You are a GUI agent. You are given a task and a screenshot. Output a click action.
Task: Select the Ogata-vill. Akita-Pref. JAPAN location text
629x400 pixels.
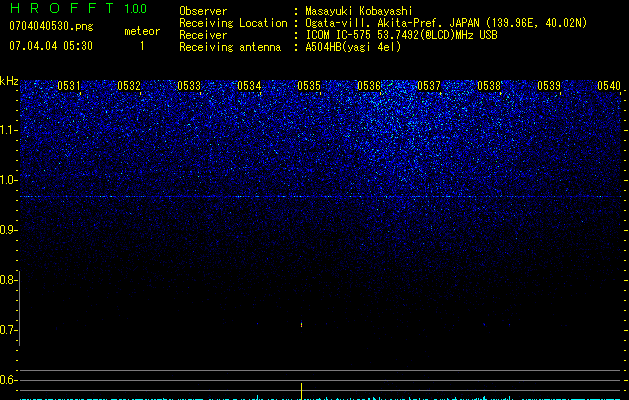pyautogui.click(x=446, y=23)
